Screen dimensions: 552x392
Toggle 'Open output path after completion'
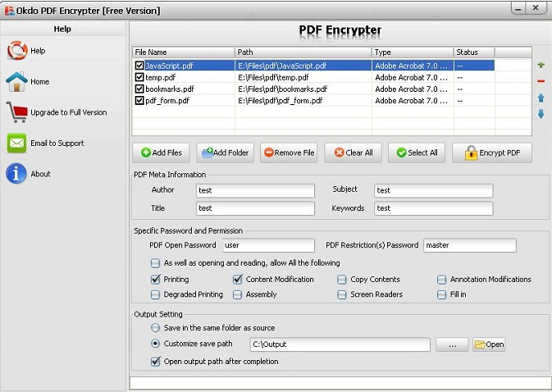pyautogui.click(x=155, y=362)
